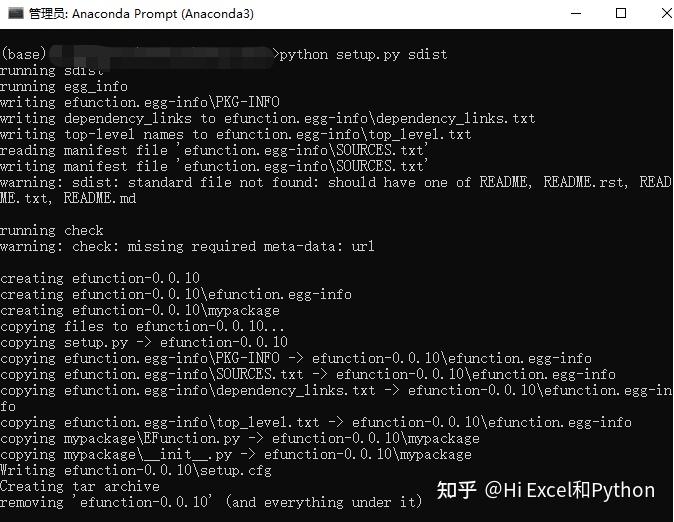Viewport: 674px width, 522px height.
Task: Click the 'python setup.py sdist' command text
Action: click(363, 55)
